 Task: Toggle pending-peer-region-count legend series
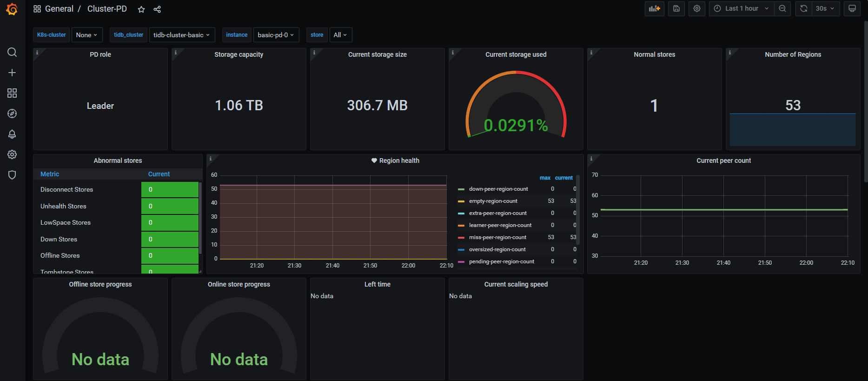coord(502,261)
